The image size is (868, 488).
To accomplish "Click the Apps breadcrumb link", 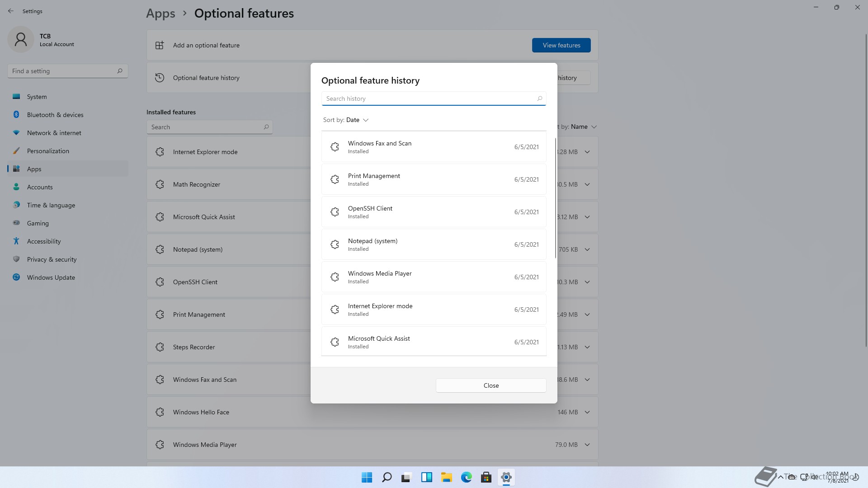I will (x=160, y=14).
